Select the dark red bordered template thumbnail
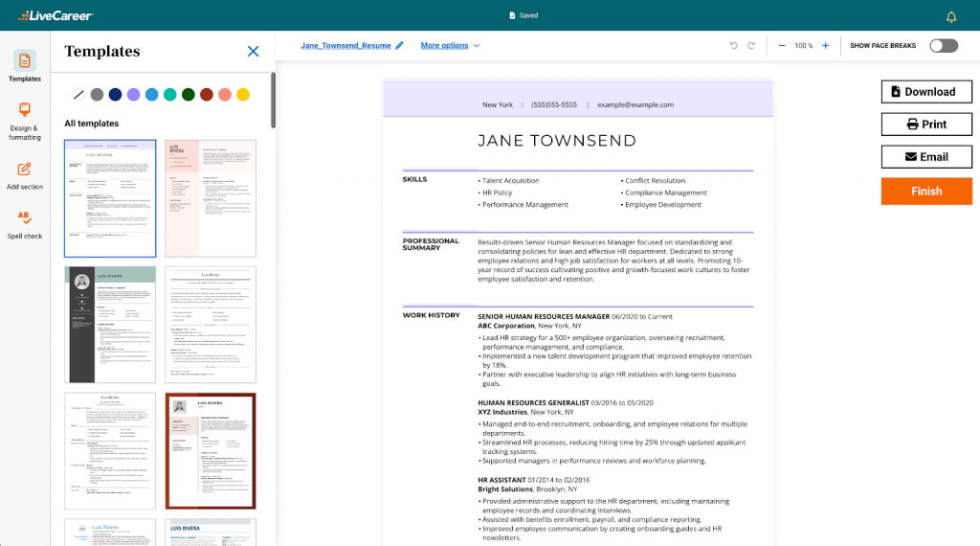980x546 pixels. tap(211, 450)
